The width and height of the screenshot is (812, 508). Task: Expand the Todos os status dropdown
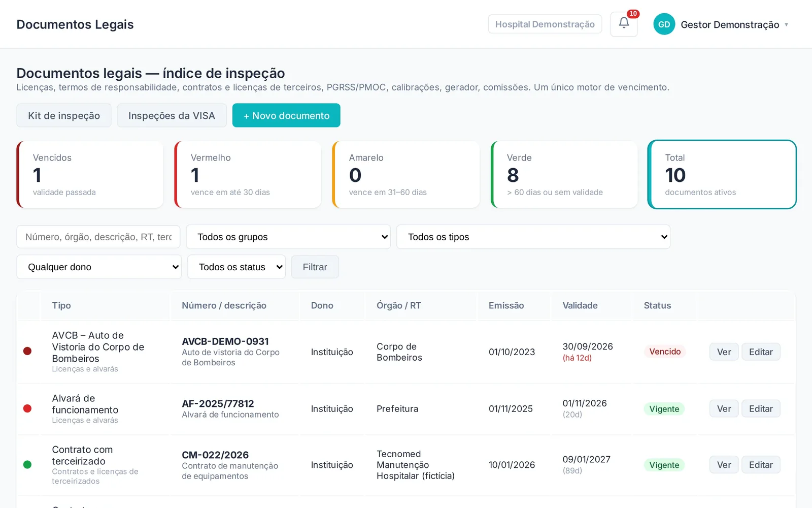(236, 267)
